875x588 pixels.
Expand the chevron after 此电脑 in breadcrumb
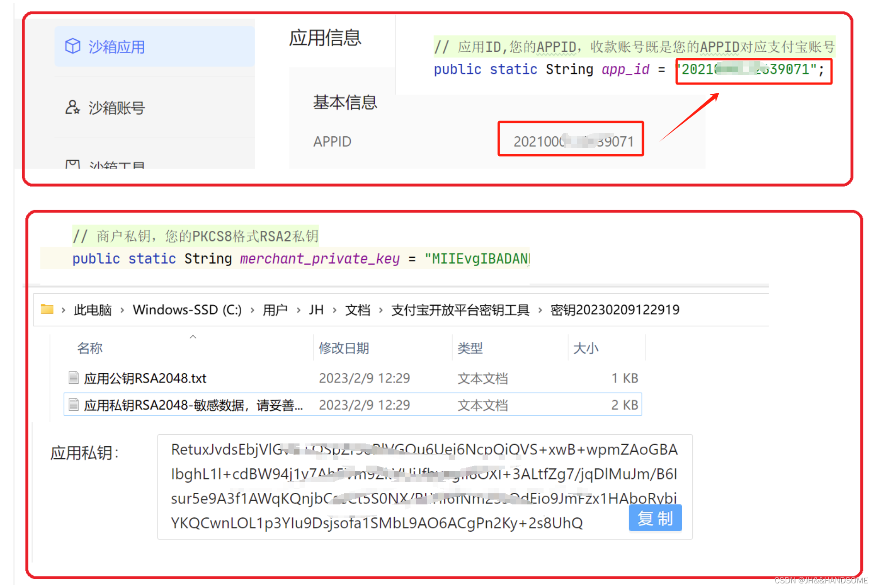[122, 310]
